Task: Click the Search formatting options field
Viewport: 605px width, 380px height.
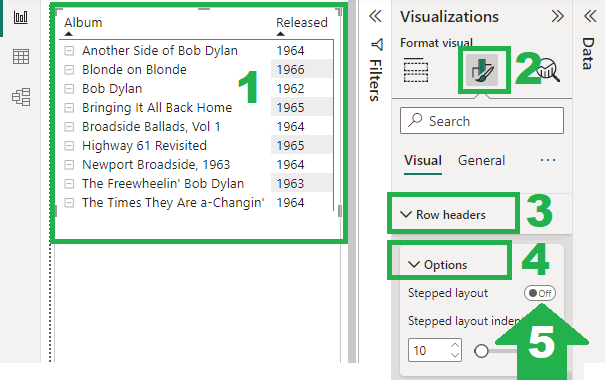Action: click(482, 121)
